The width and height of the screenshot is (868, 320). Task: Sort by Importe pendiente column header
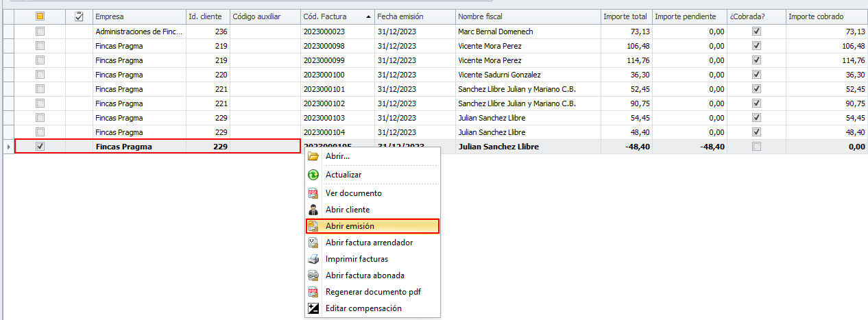[x=689, y=16]
